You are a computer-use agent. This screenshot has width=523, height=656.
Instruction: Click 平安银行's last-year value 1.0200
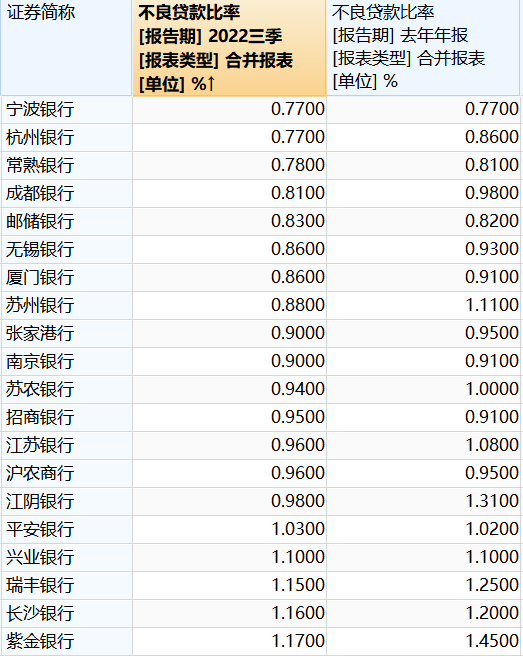[x=492, y=530]
